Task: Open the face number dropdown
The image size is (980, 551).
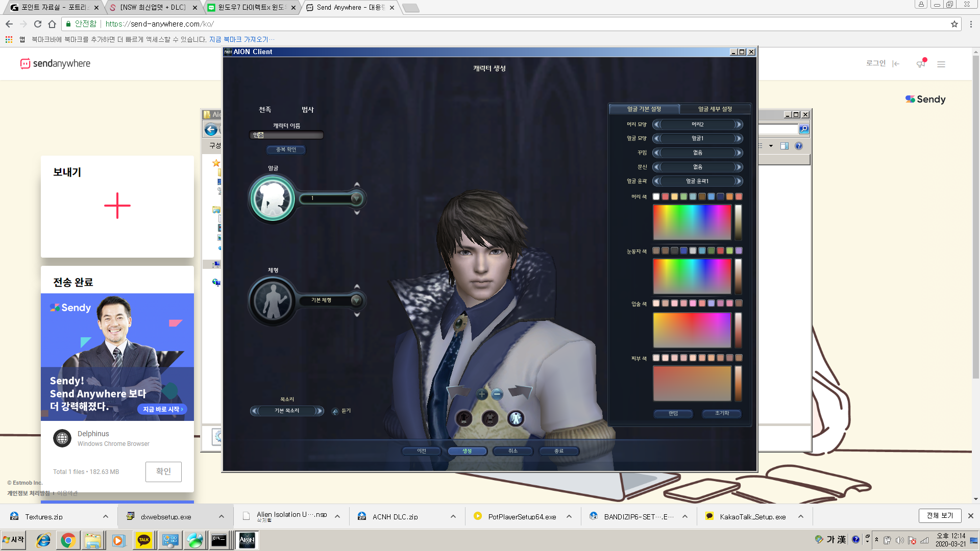Action: (356, 198)
